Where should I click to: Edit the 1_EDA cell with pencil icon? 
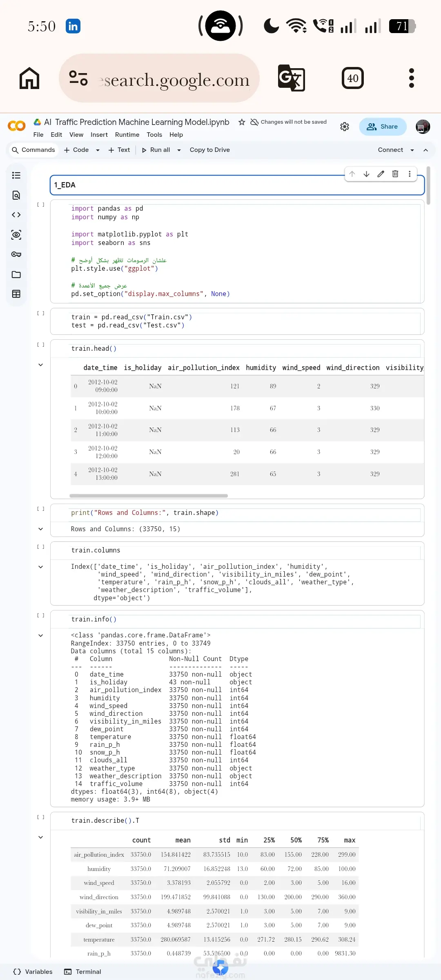click(381, 174)
